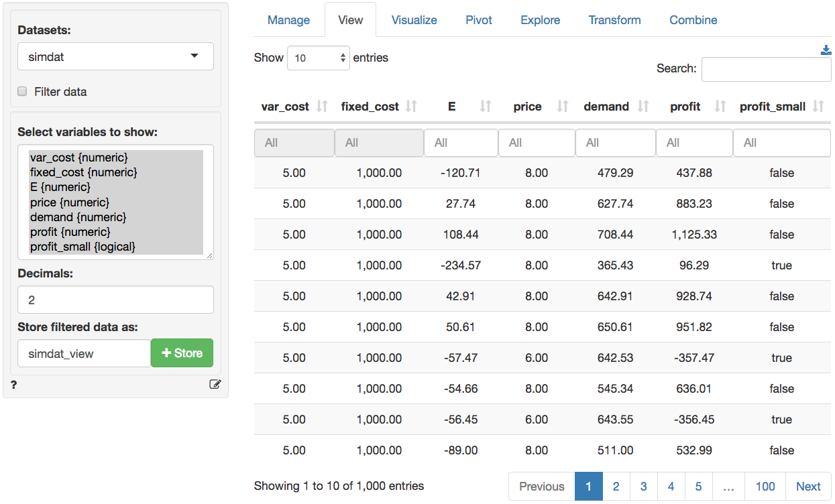Sort table by demand column arrows

pos(643,107)
